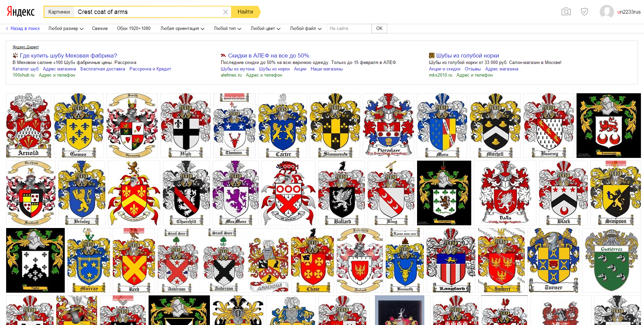This screenshot has height=325, width=644.
Task: Select the 'Картинки' tab label in search box
Action: (x=59, y=12)
